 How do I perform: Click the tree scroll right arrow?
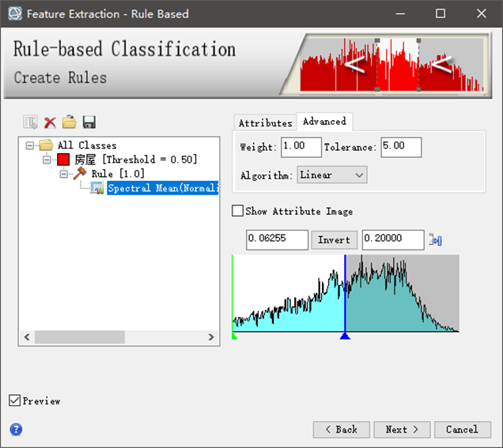(211, 337)
